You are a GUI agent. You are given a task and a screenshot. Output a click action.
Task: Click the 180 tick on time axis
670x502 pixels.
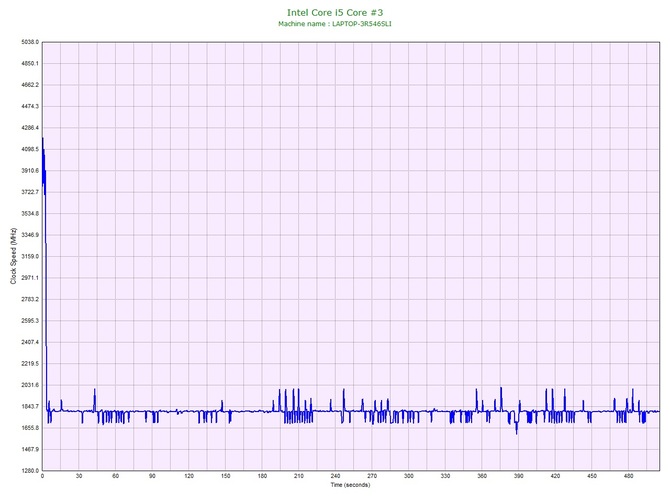click(x=262, y=476)
